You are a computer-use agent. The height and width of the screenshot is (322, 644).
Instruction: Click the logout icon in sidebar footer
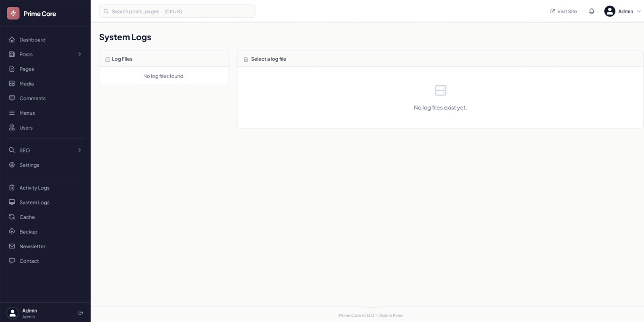81,313
